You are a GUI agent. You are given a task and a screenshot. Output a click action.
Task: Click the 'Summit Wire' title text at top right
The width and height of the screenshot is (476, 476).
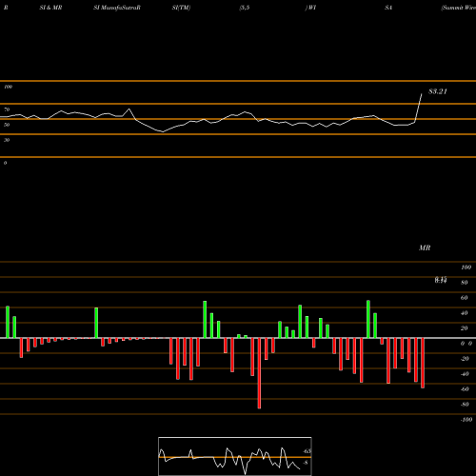click(x=459, y=8)
